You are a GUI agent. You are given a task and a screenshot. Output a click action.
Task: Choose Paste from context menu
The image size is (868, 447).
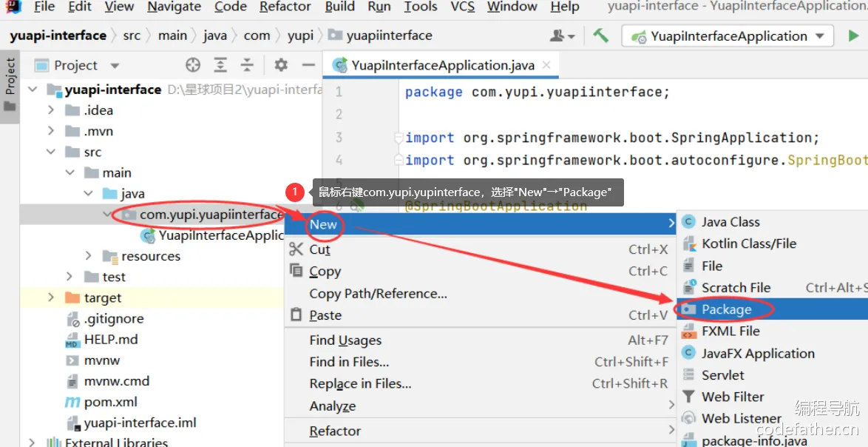click(481, 315)
